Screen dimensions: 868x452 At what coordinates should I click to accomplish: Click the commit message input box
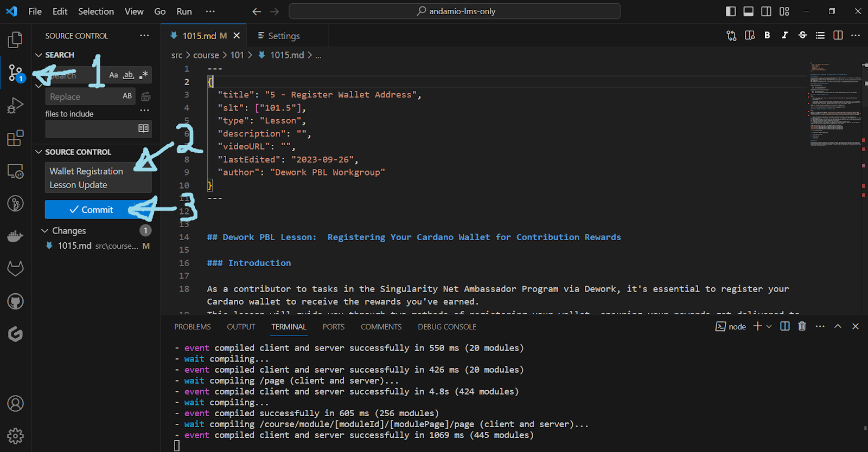98,178
